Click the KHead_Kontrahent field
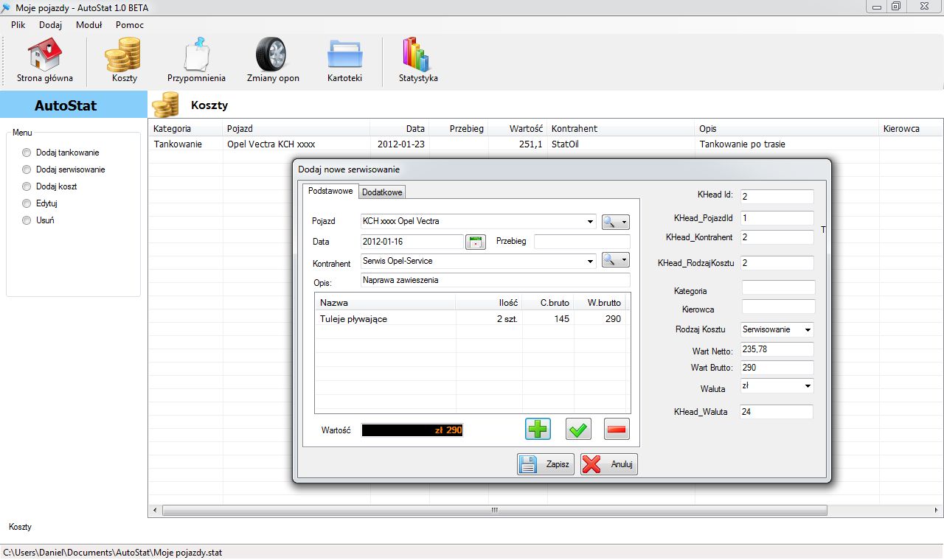Image resolution: width=944 pixels, height=560 pixels. (x=777, y=237)
